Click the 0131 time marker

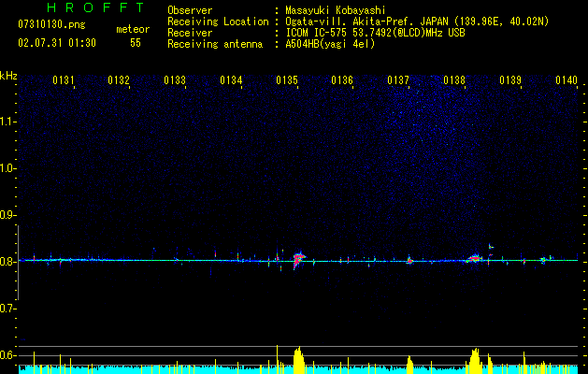(x=63, y=79)
